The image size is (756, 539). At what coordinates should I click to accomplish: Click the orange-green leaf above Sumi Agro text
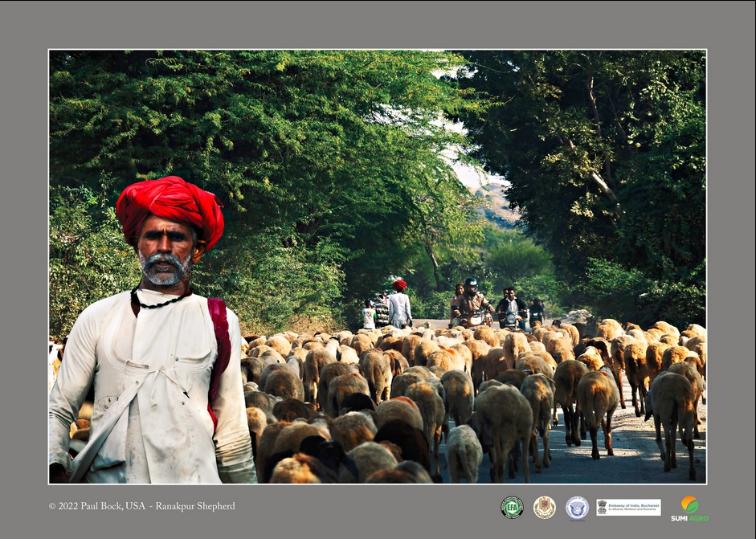click(x=689, y=504)
